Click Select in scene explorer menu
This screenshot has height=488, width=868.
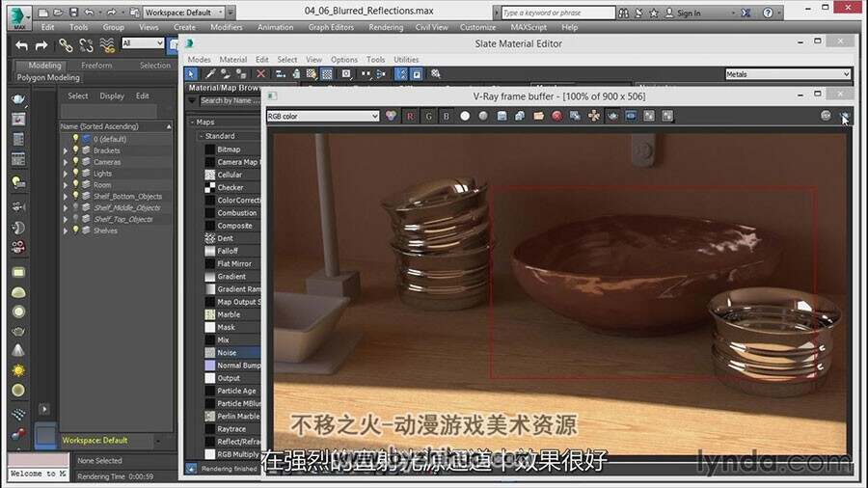click(x=77, y=95)
